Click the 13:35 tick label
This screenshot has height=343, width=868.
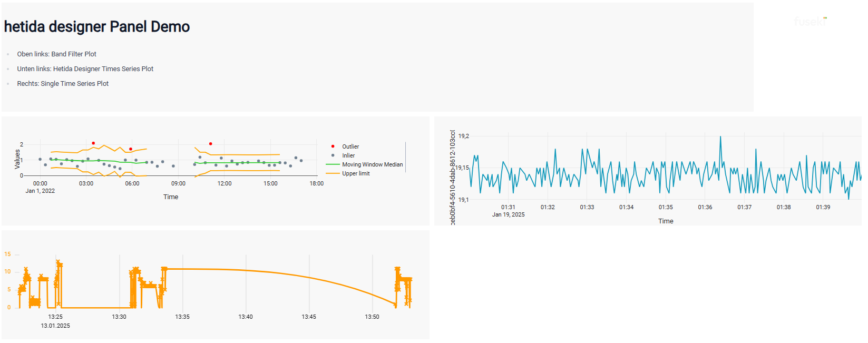[x=182, y=317]
